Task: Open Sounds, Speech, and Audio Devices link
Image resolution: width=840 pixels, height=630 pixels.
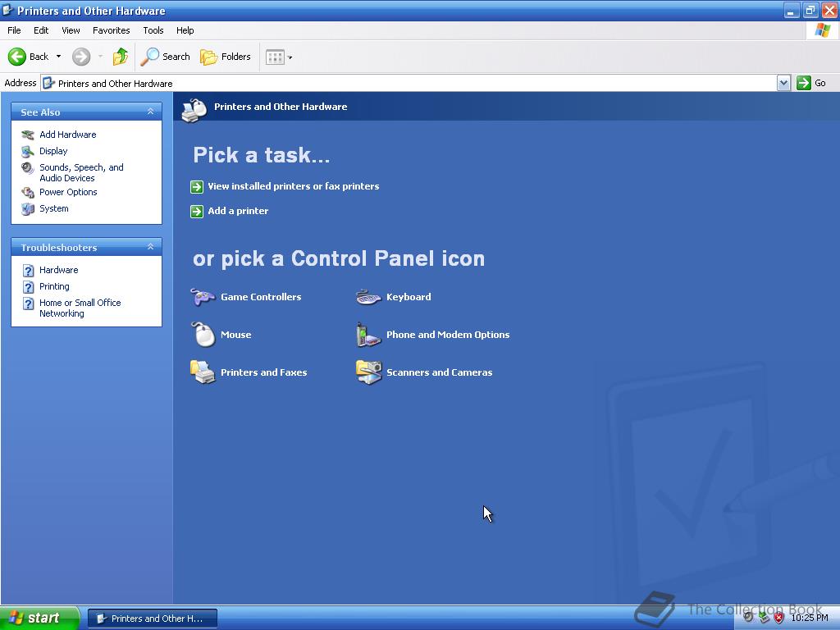Action: coord(81,172)
